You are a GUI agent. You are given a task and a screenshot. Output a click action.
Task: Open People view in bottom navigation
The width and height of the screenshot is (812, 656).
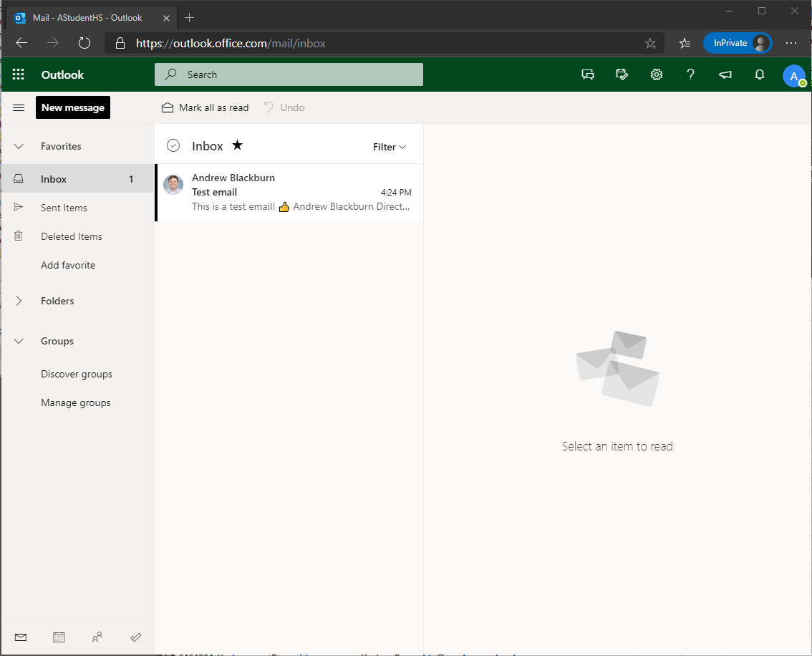[x=97, y=637]
